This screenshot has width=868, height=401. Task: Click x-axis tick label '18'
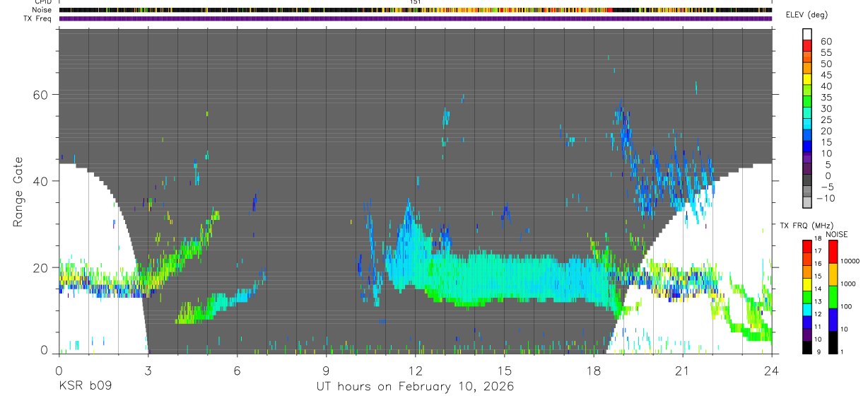(594, 371)
